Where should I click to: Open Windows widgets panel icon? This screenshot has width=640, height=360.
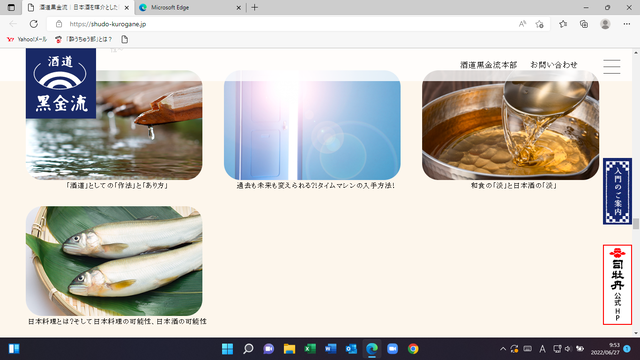pos(14,349)
